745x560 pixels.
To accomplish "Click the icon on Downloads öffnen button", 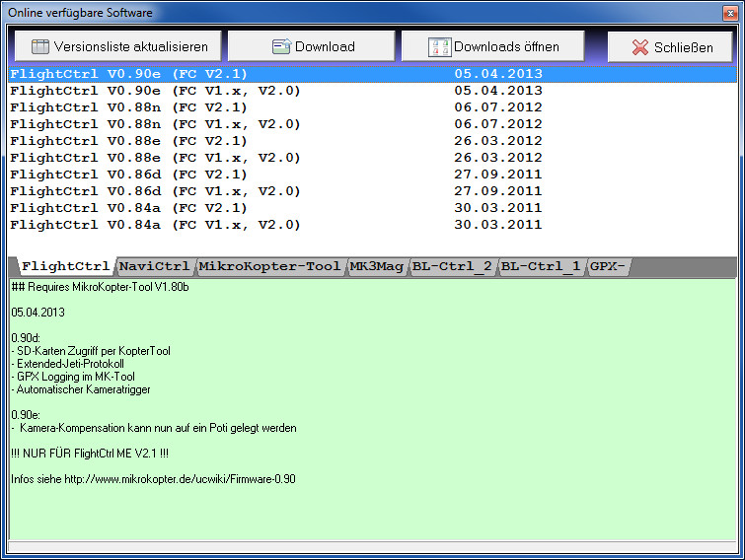I will [x=439, y=46].
